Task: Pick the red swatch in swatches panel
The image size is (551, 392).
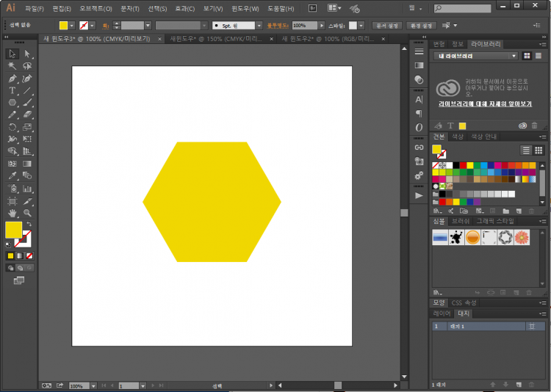Action: coord(463,165)
